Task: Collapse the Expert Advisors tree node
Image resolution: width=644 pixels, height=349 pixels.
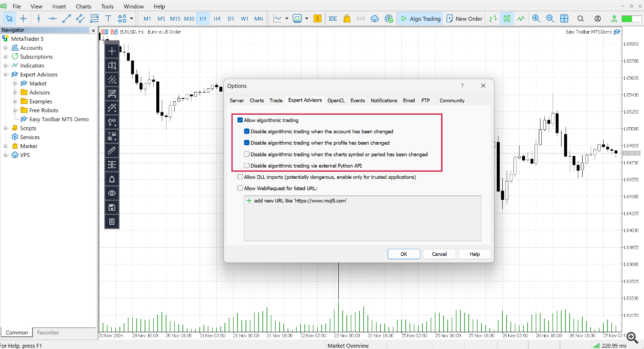Action: pos(6,75)
